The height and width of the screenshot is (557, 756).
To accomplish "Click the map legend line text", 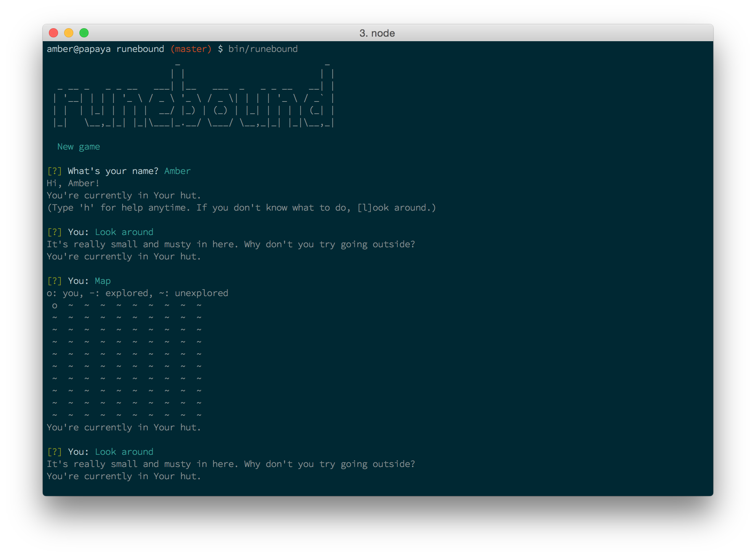I will click(x=137, y=293).
